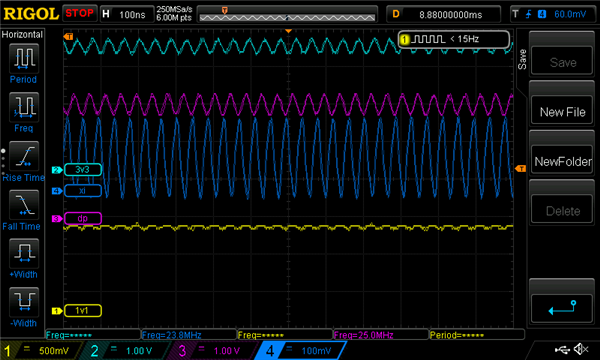Click the USB connection icon
This screenshot has height=360, width=600.
click(562, 349)
